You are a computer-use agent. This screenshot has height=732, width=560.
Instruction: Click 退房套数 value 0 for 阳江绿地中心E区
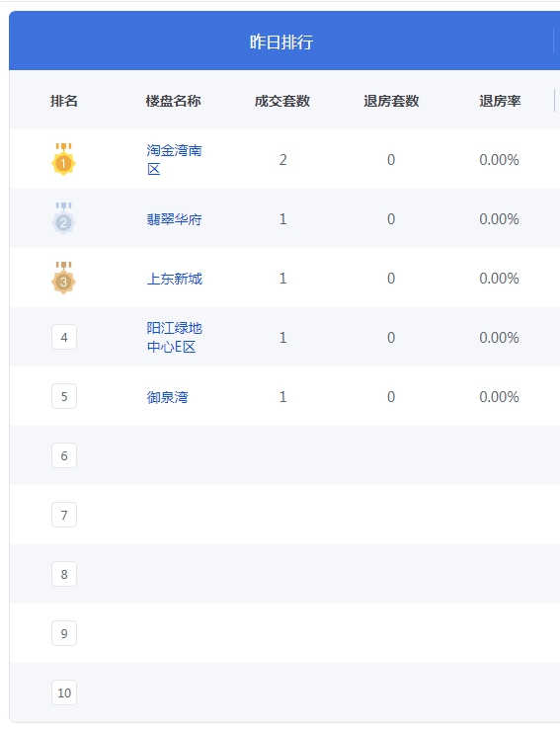[391, 338]
